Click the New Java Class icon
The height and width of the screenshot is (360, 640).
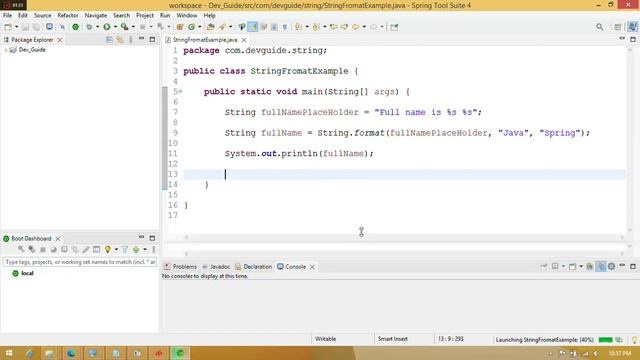(x=191, y=27)
